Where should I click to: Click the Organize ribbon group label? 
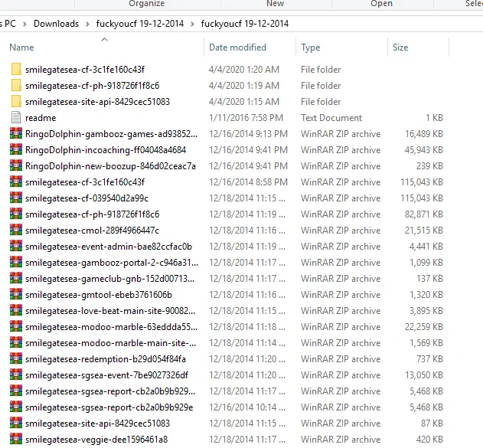click(147, 3)
